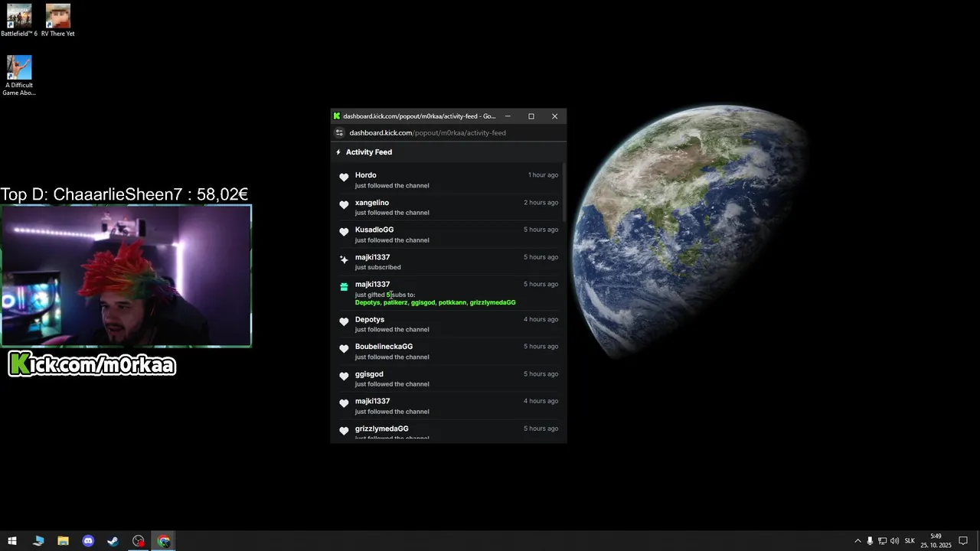The width and height of the screenshot is (980, 551).
Task: Open grizzlymedaGG's username in the feed
Action: pos(382,429)
